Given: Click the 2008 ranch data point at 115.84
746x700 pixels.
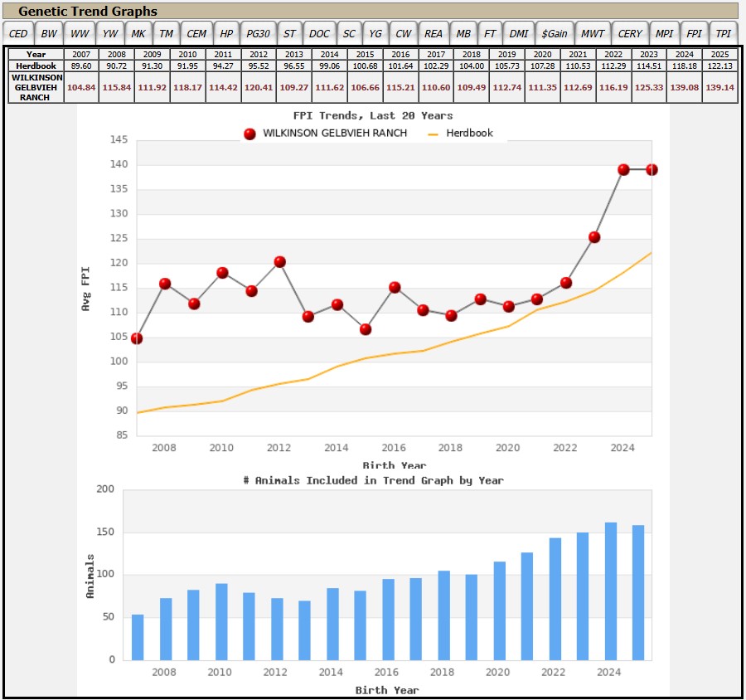Looking at the screenshot, I should coord(165,284).
